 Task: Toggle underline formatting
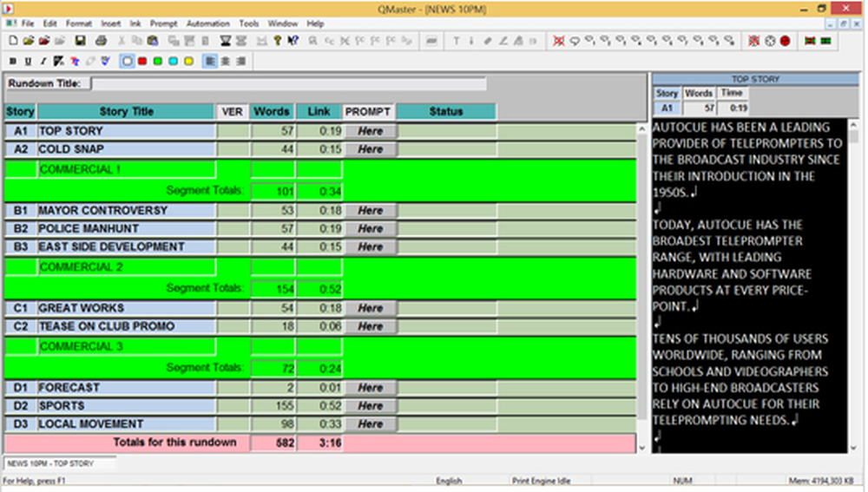pyautogui.click(x=29, y=62)
